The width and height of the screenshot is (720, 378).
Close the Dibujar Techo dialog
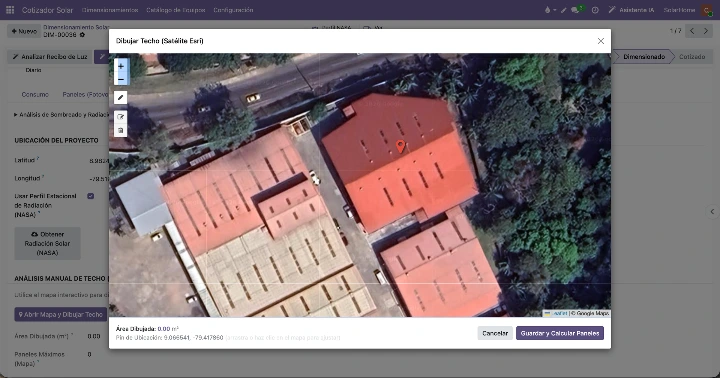[x=601, y=41]
